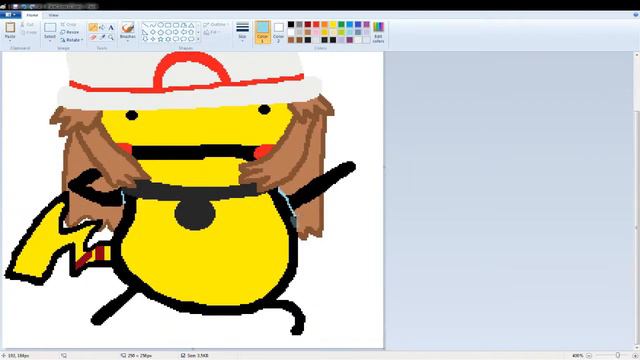Open the Brushes dropdown arrow
This screenshot has height=360, width=640.
pos(128,40)
